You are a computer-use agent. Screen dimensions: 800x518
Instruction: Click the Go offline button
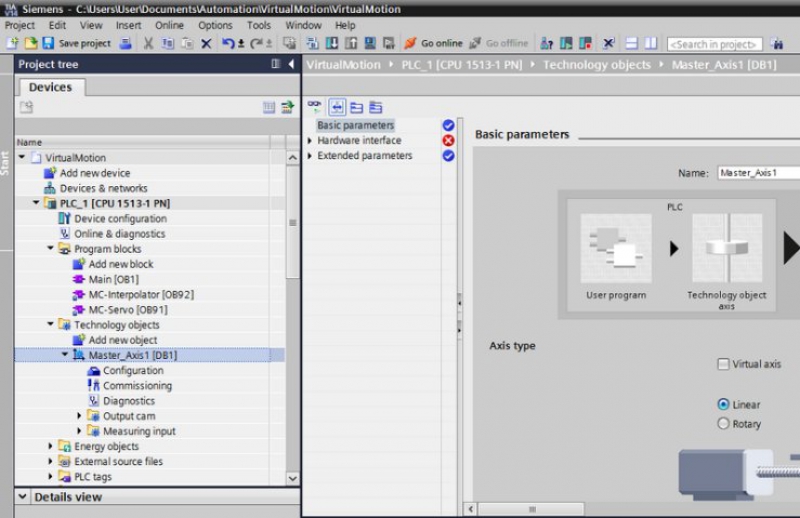[498, 43]
